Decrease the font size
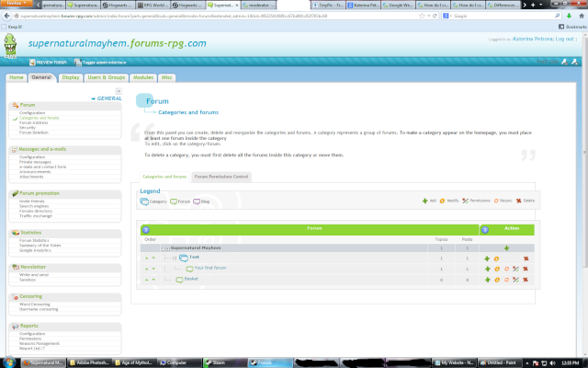This screenshot has height=368, width=588. point(564,62)
